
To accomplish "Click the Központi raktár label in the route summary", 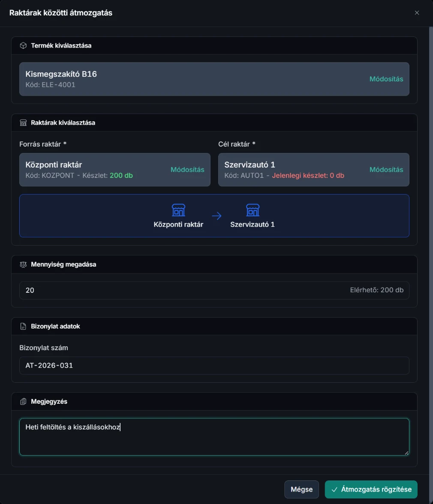I will pos(178,225).
